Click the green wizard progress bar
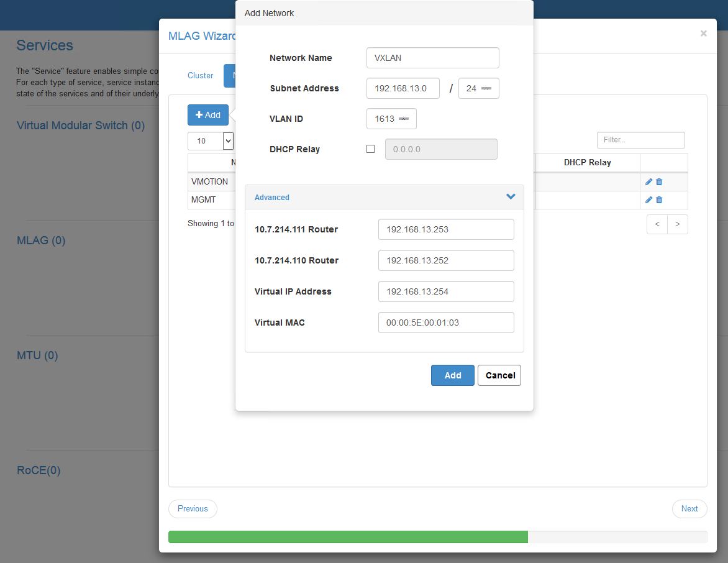 348,537
